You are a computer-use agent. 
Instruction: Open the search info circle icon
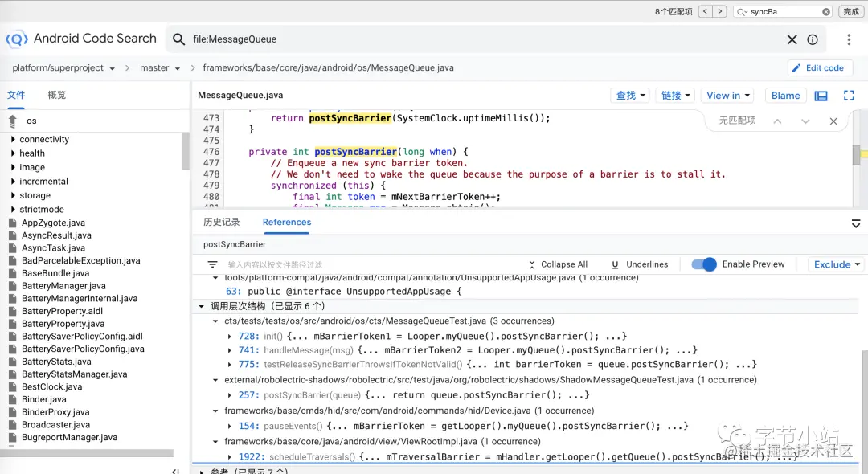813,39
